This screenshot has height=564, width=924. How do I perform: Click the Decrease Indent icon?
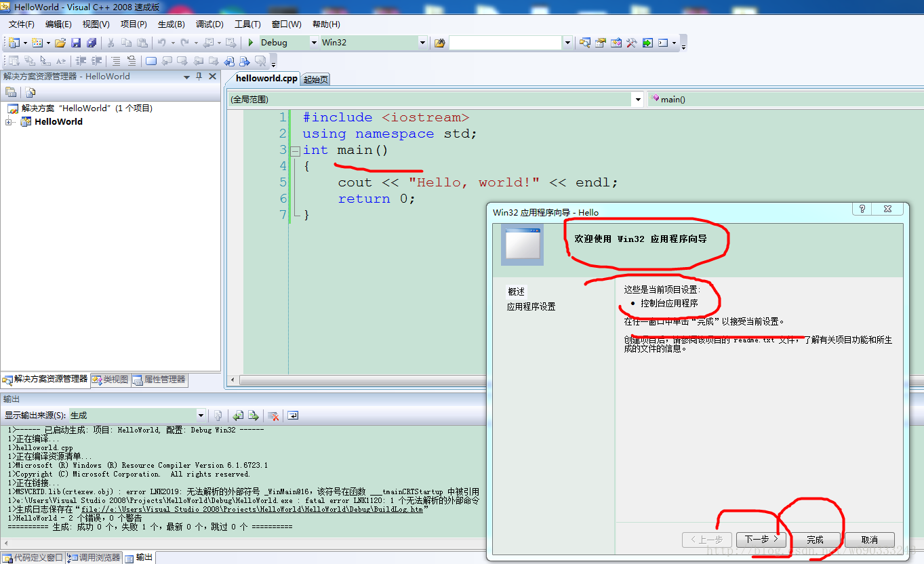pos(81,61)
